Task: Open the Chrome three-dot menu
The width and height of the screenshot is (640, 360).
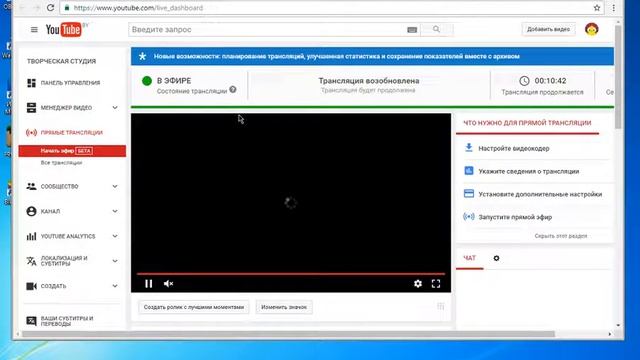Action: coord(613,8)
